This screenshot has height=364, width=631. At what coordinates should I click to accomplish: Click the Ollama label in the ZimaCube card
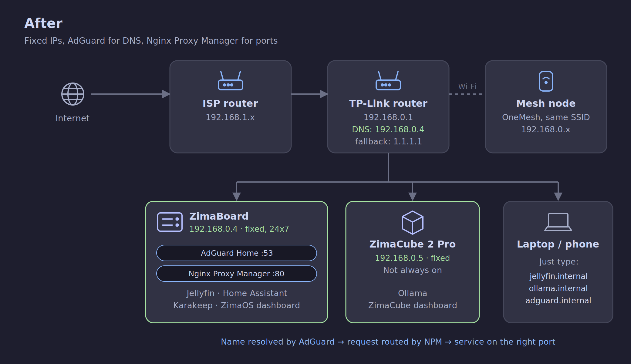coord(413,293)
